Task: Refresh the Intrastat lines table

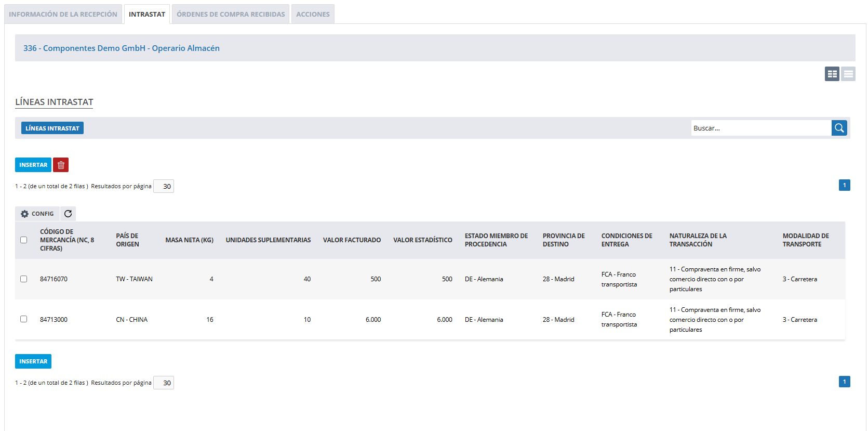Action: click(x=68, y=214)
